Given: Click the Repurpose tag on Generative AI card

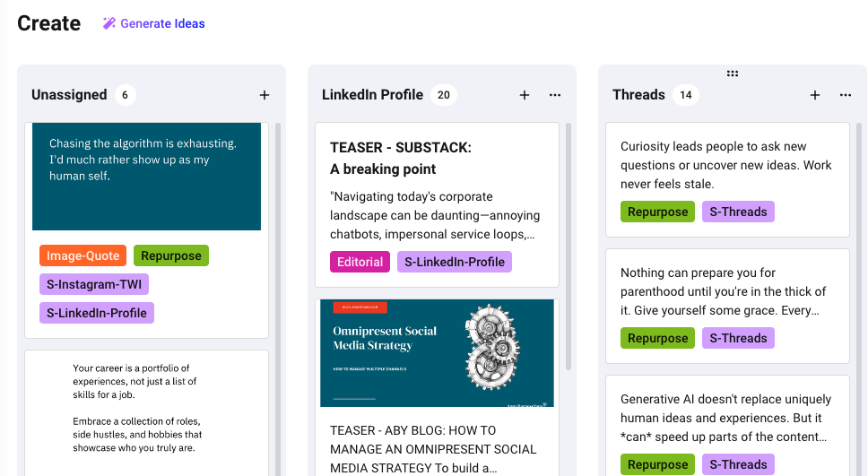Looking at the screenshot, I should point(657,464).
